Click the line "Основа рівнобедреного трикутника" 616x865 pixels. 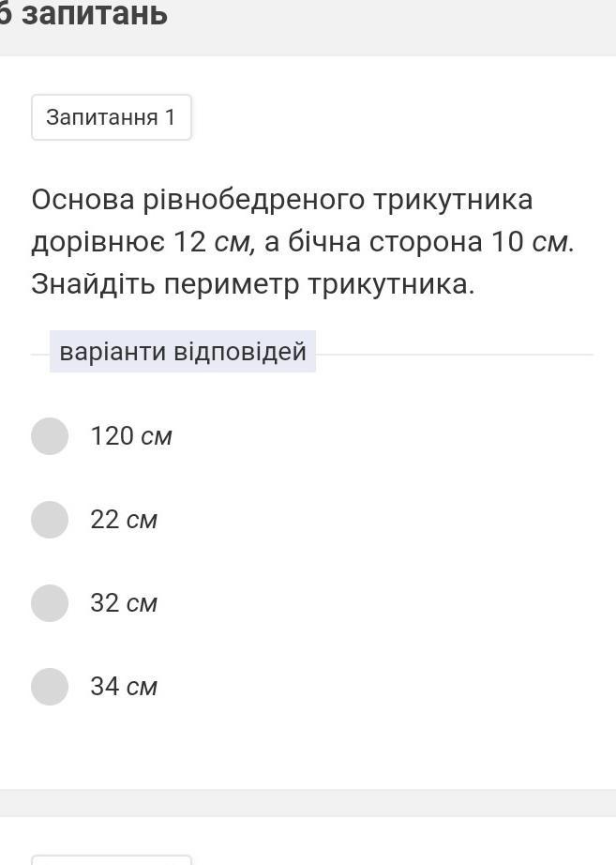point(281,200)
